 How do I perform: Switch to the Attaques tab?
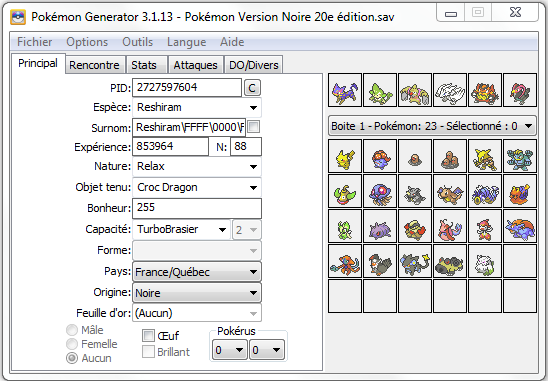pos(196,65)
